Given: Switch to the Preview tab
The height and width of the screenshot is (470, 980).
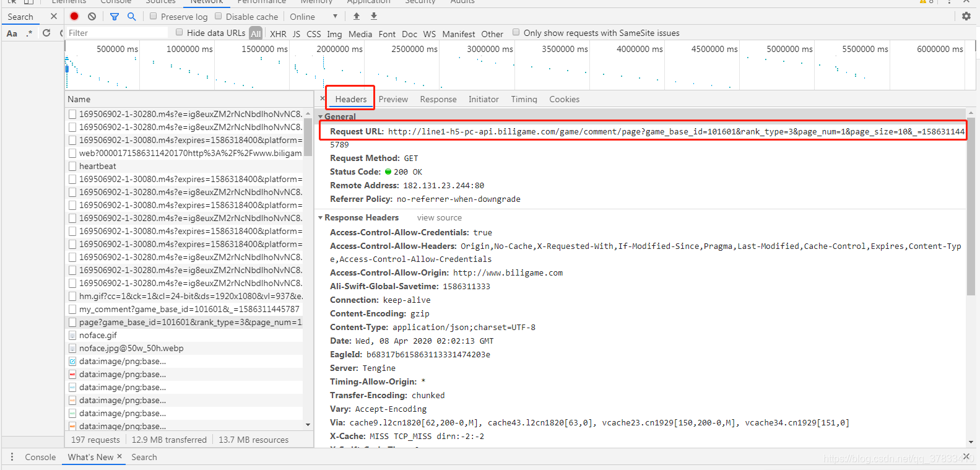Looking at the screenshot, I should coord(393,99).
